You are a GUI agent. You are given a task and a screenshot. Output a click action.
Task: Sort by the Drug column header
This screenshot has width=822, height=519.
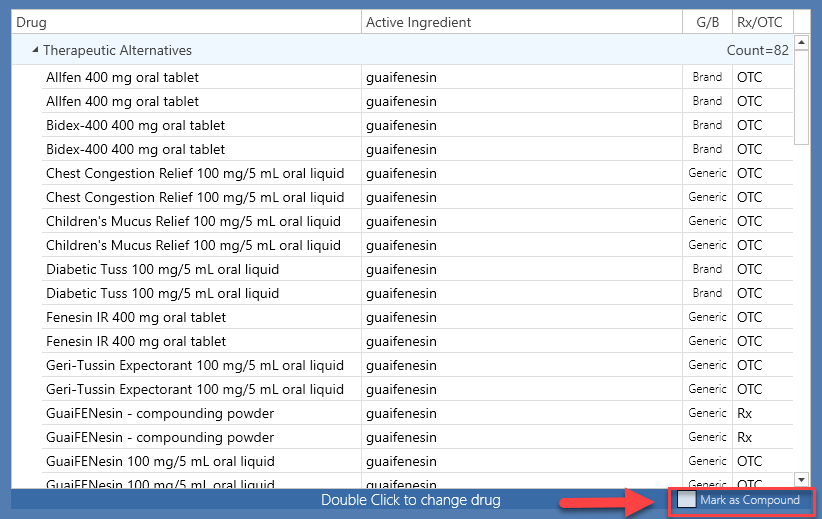186,22
